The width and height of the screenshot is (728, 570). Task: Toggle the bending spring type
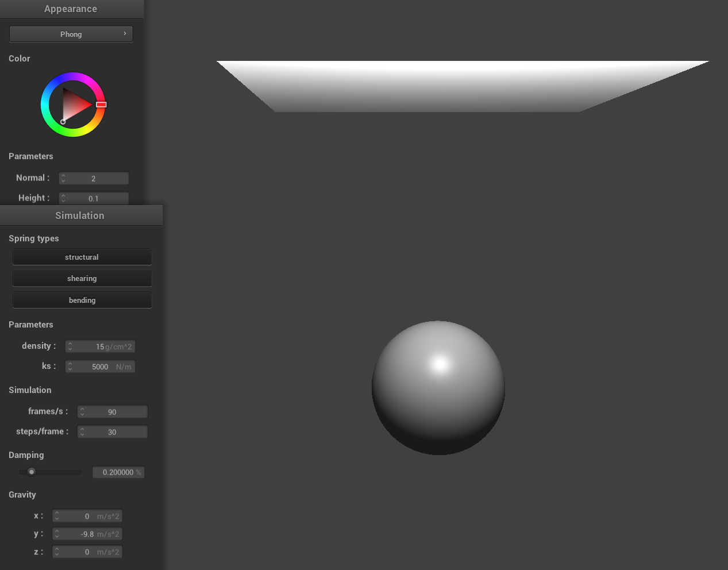[x=82, y=300]
